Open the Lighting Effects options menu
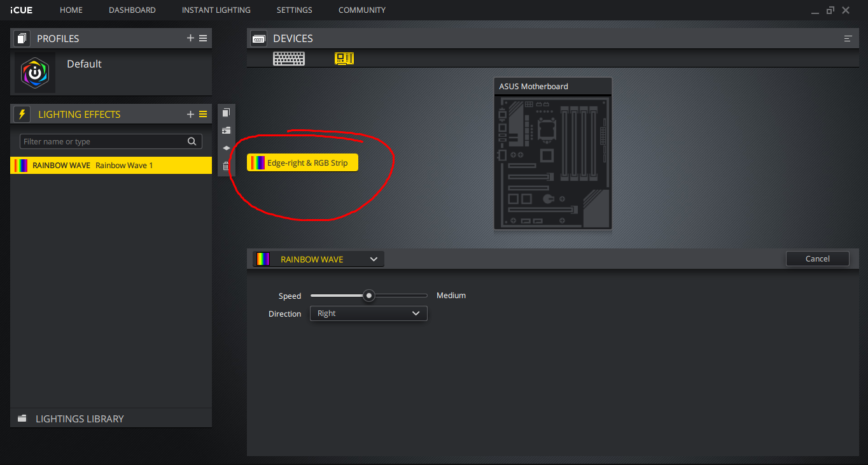 tap(203, 114)
